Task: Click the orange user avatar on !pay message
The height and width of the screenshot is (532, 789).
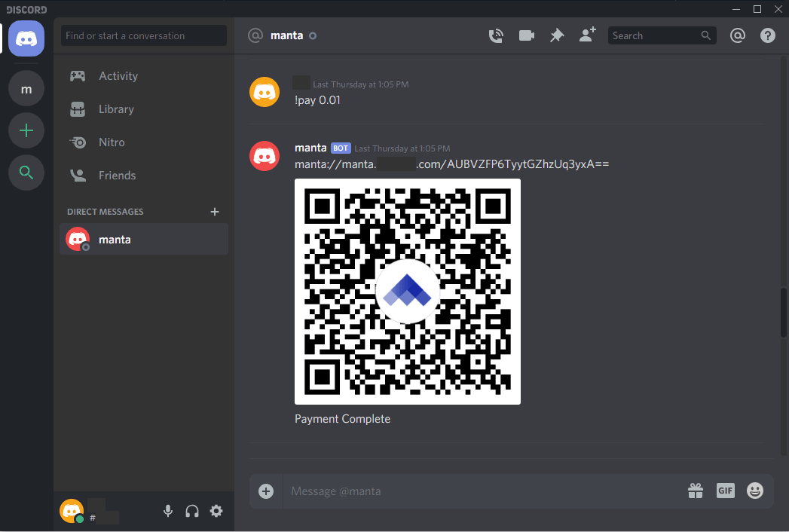Action: pyautogui.click(x=265, y=92)
